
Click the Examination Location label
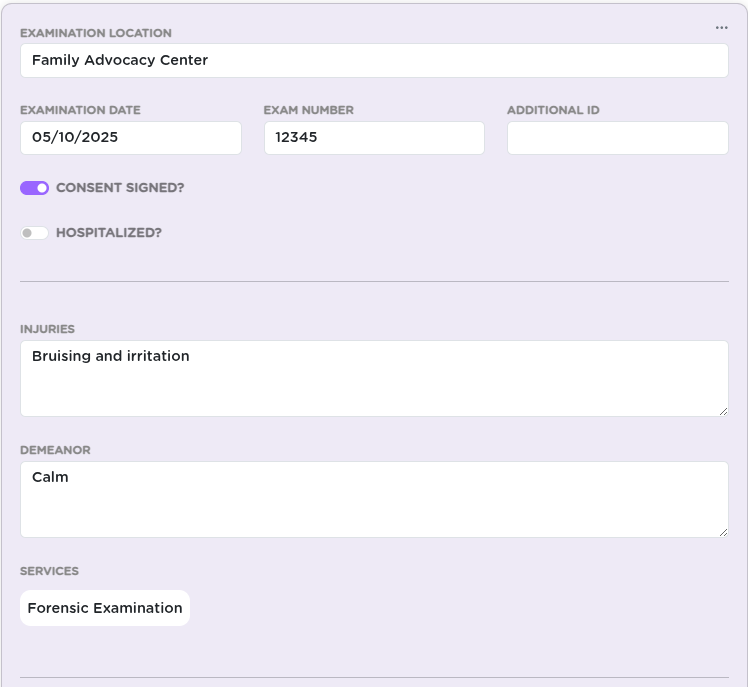96,33
